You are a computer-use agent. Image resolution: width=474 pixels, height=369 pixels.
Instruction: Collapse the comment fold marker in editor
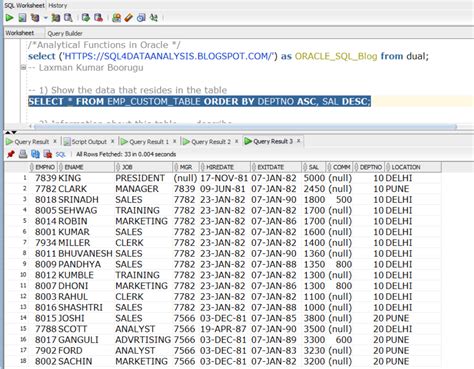pos(23,68)
